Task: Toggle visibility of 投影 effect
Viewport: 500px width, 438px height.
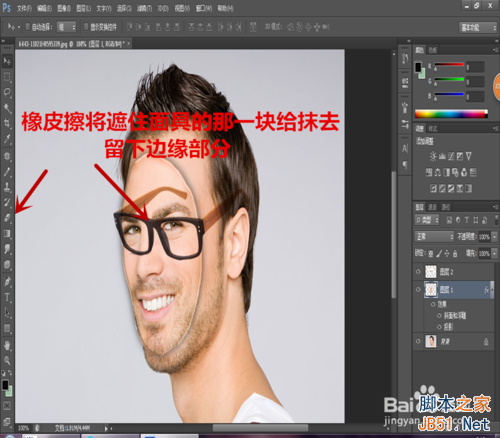Action: [x=439, y=327]
